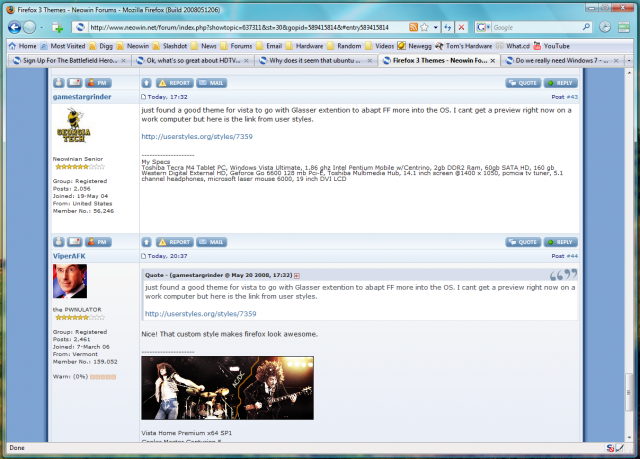The height and width of the screenshot is (459, 640).
Task: Click Mail button on gamestargrinder's post
Action: click(211, 83)
